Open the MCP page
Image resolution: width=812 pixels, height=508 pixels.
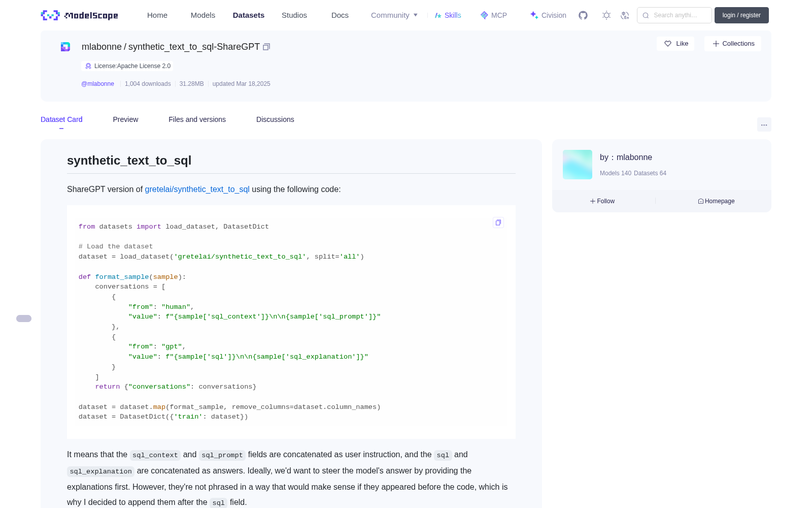(494, 15)
